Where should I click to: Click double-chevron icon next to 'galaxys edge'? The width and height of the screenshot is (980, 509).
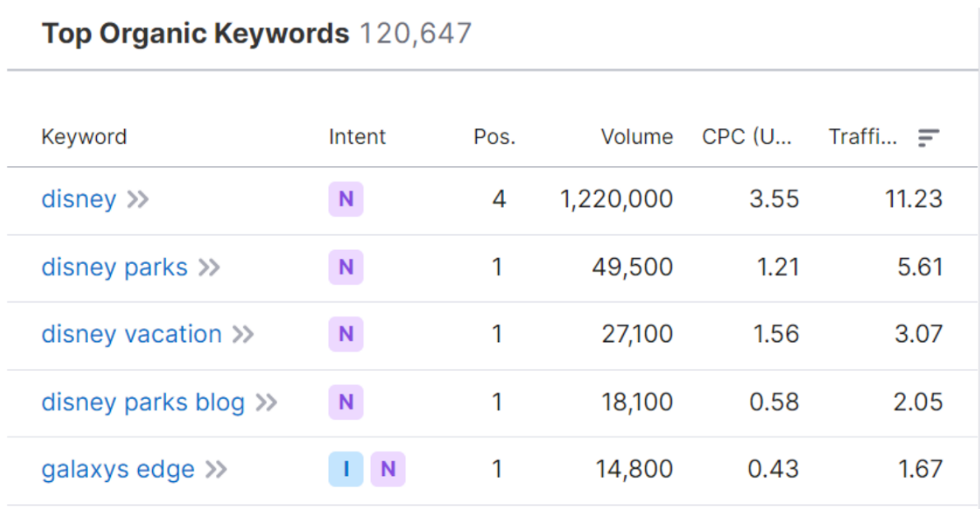[x=216, y=470]
